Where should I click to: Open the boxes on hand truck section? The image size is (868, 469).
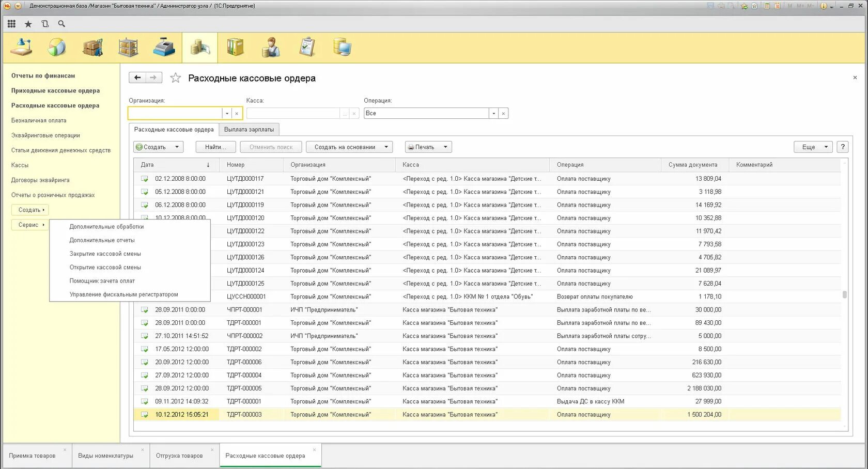pos(93,48)
